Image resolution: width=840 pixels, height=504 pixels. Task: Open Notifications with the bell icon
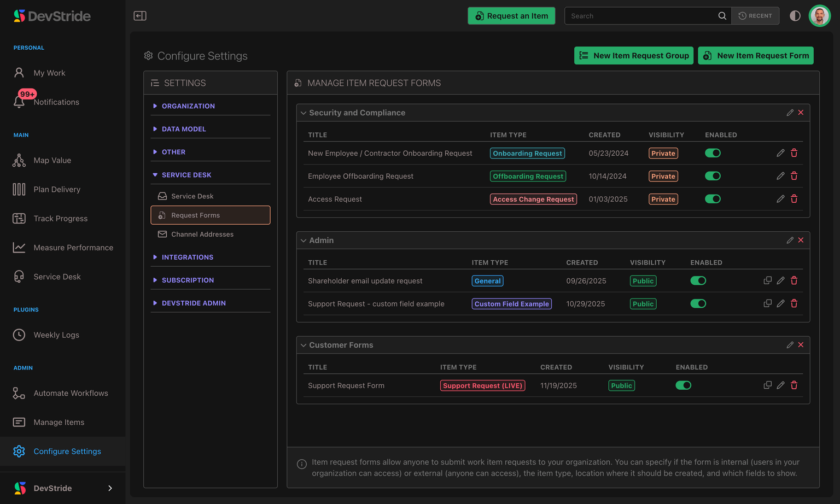click(19, 102)
